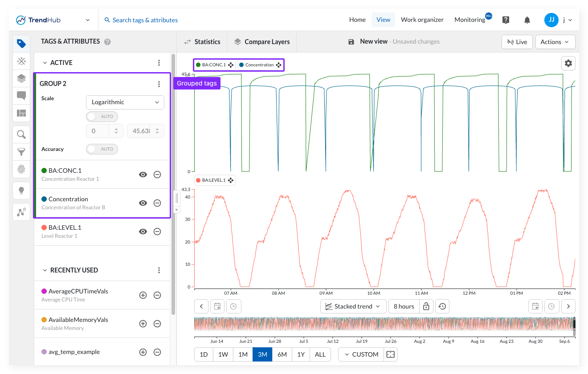Collapse the RECENTLY USED section
The width and height of the screenshot is (588, 374).
click(x=45, y=270)
